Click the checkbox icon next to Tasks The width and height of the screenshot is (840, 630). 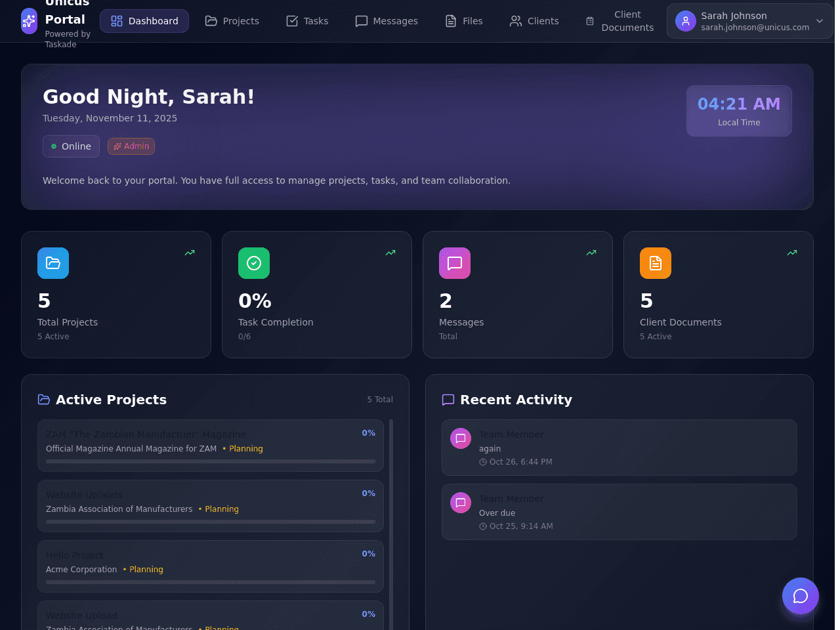(292, 21)
